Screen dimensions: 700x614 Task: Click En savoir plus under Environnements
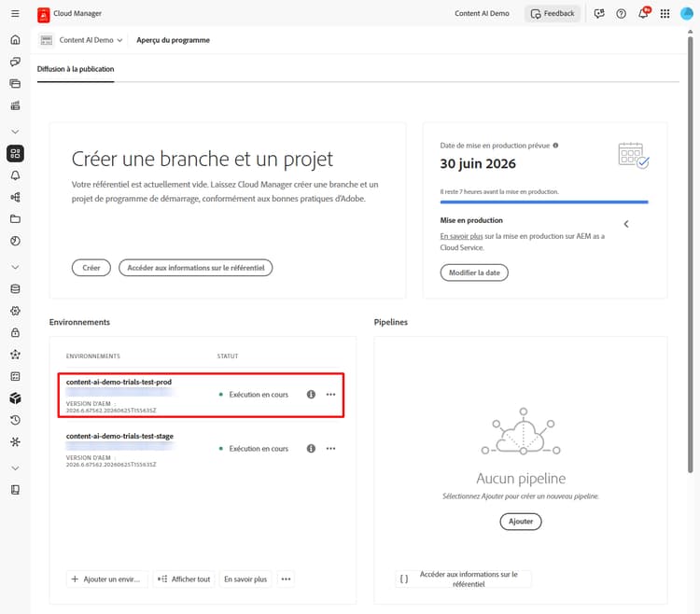point(245,579)
